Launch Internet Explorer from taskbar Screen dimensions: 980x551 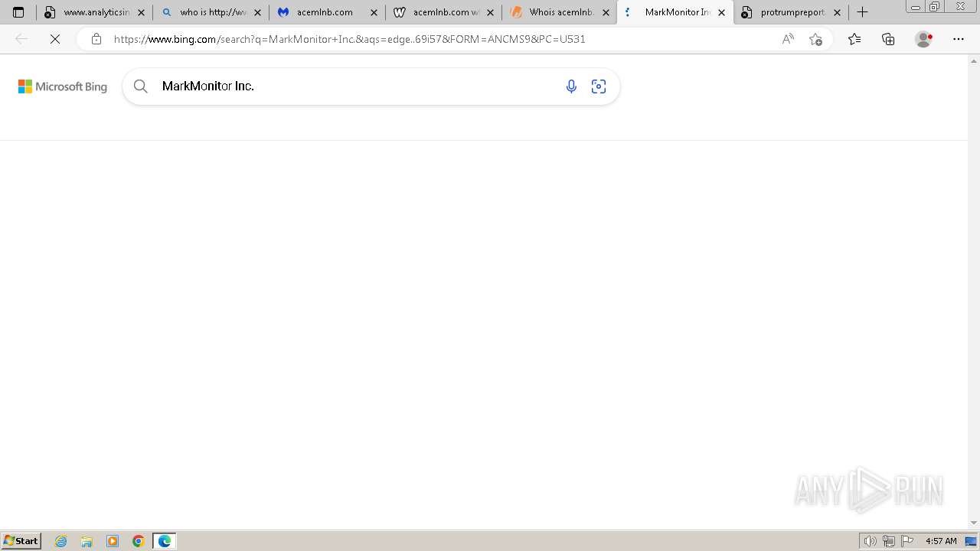[61, 541]
